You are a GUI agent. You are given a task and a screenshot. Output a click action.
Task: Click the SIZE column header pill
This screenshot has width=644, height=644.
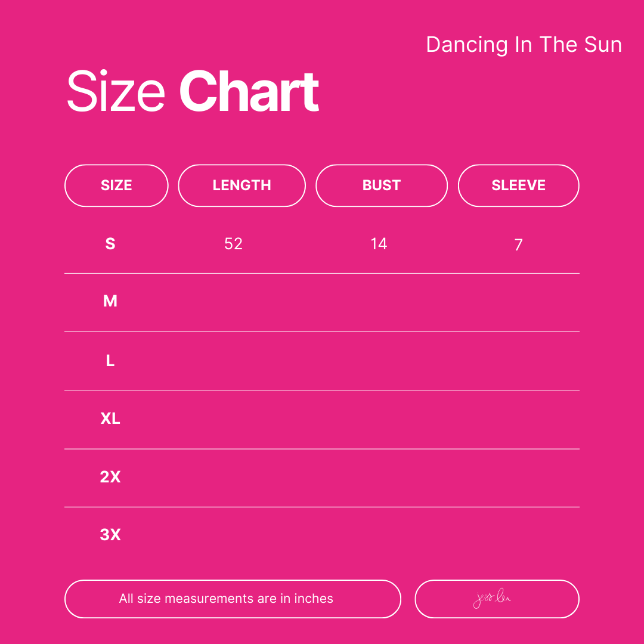(116, 185)
